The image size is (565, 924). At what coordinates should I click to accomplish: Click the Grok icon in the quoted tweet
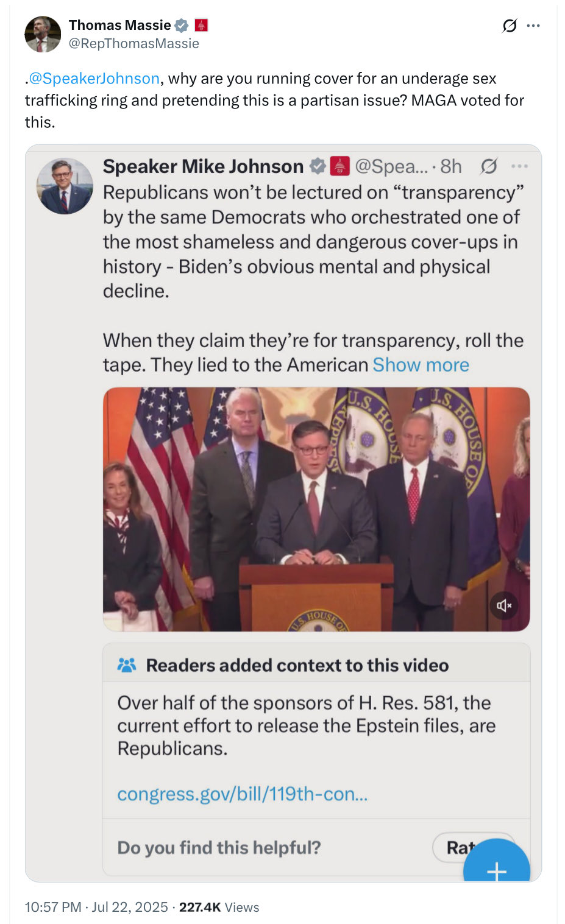point(489,166)
